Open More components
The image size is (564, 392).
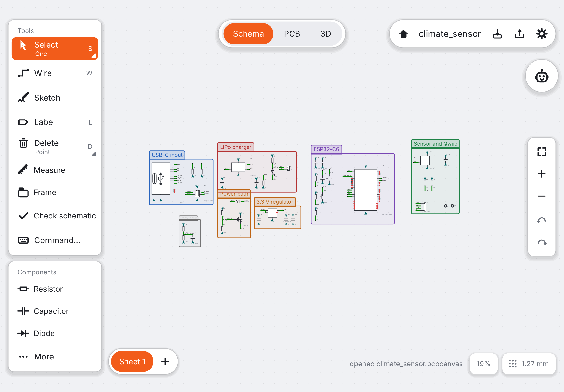click(x=55, y=356)
